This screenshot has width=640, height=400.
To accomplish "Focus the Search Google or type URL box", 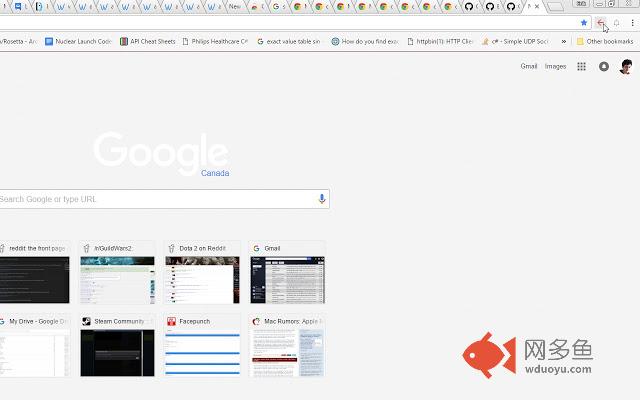I will click(164, 199).
